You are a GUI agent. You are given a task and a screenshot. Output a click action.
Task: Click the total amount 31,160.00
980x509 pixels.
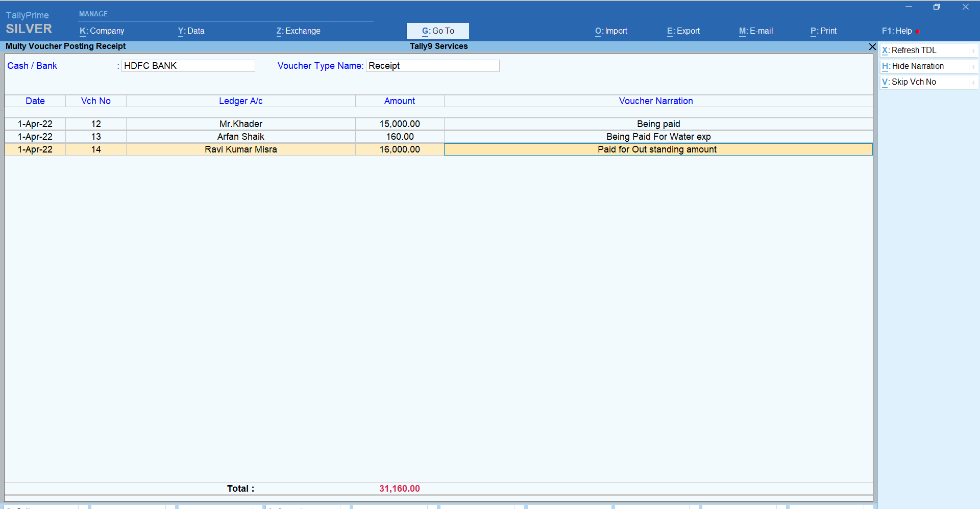click(x=400, y=489)
